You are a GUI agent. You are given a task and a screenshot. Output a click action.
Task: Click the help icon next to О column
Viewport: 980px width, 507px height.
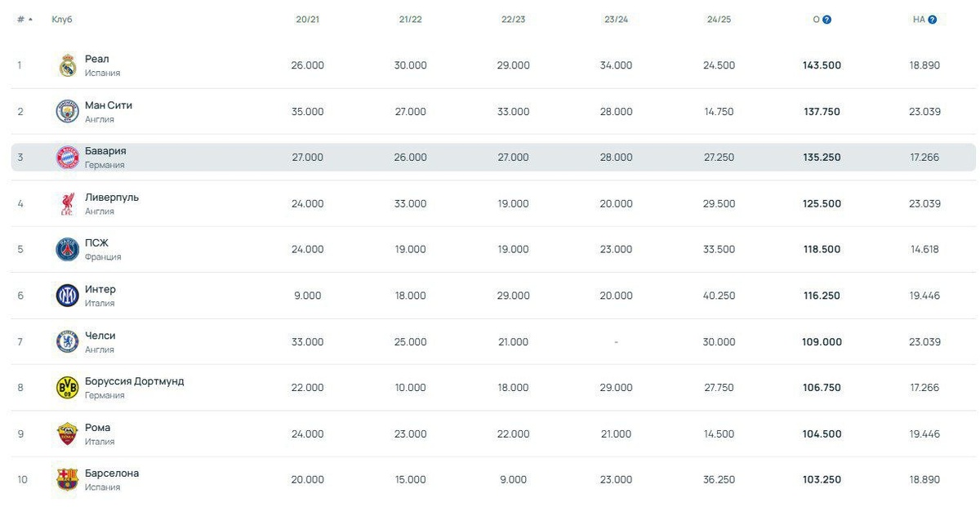coord(826,20)
